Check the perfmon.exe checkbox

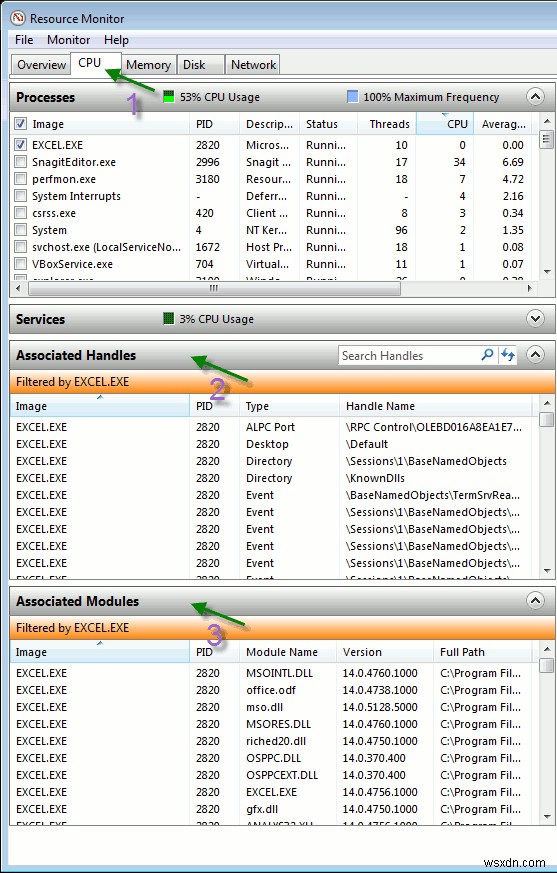pyautogui.click(x=21, y=179)
